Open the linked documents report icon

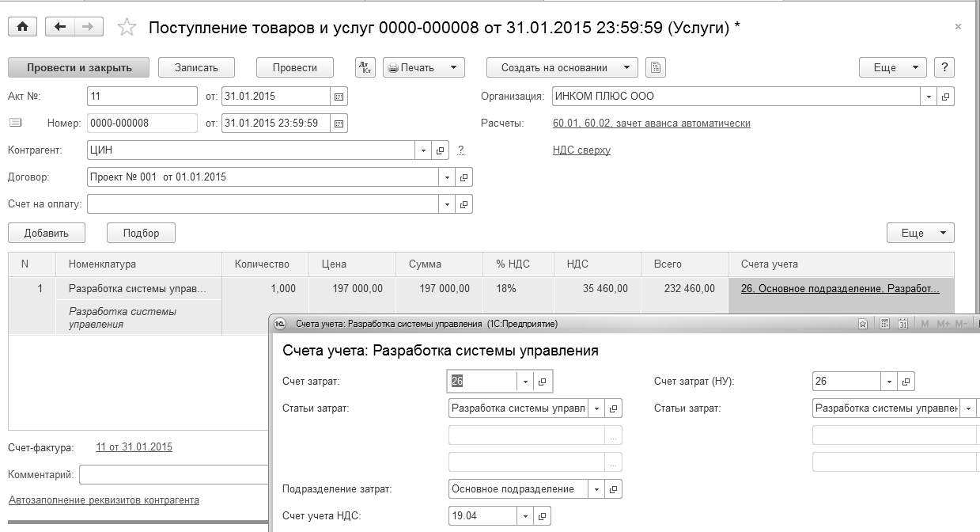(655, 67)
